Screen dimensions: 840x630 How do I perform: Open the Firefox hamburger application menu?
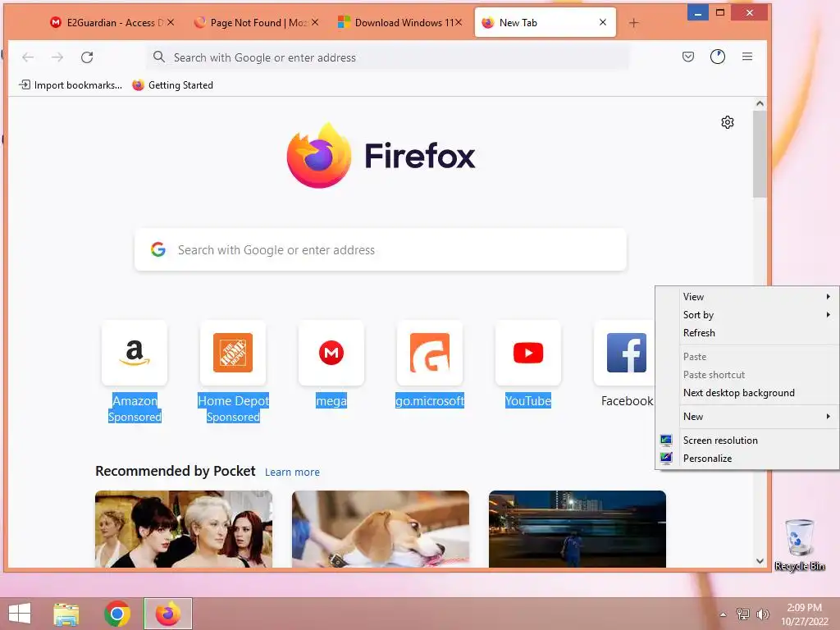747,57
